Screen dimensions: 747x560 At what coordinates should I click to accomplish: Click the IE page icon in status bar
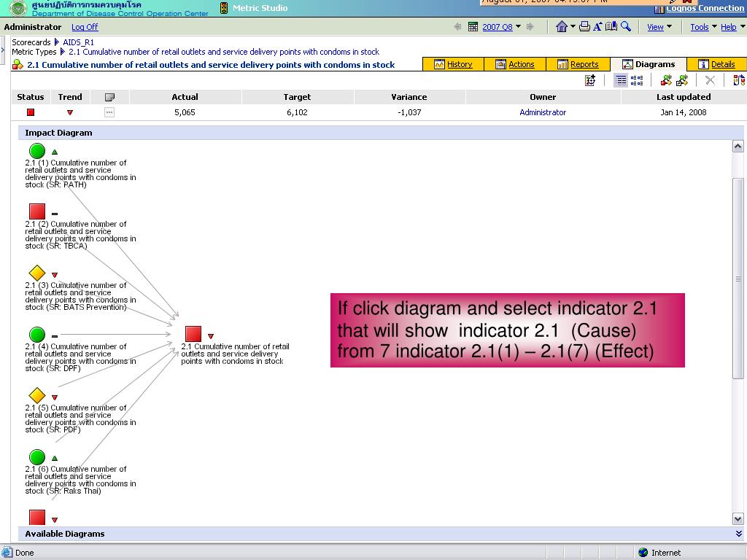click(x=7, y=553)
